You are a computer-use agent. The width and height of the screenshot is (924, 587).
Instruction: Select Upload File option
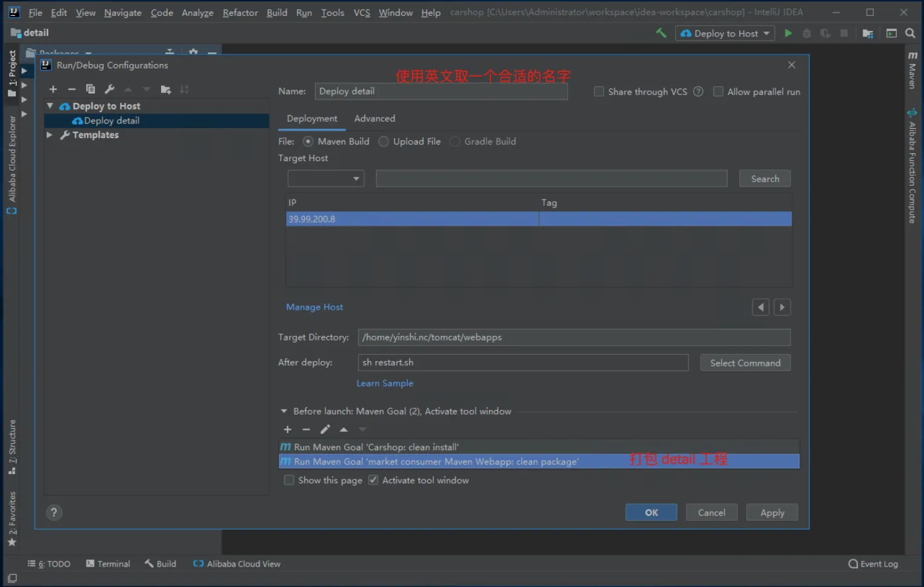[383, 141]
